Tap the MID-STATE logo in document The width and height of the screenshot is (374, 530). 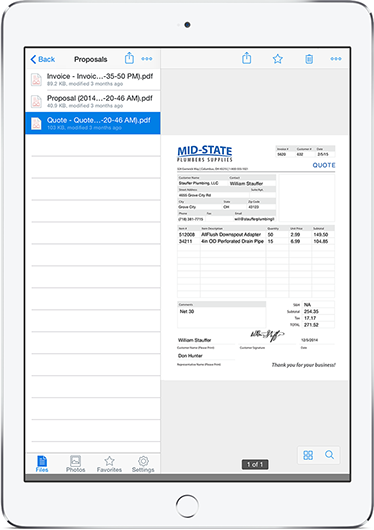tap(205, 154)
